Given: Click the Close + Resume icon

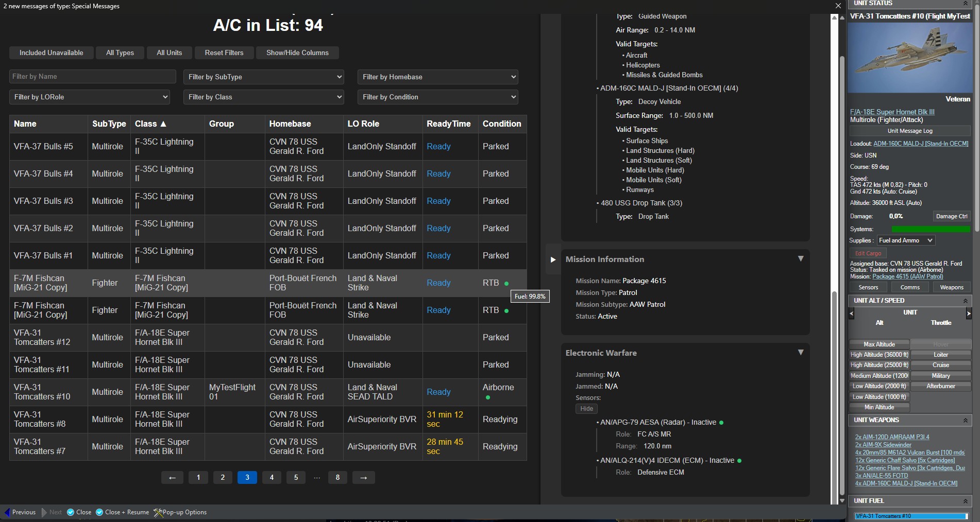Looking at the screenshot, I should point(99,512).
